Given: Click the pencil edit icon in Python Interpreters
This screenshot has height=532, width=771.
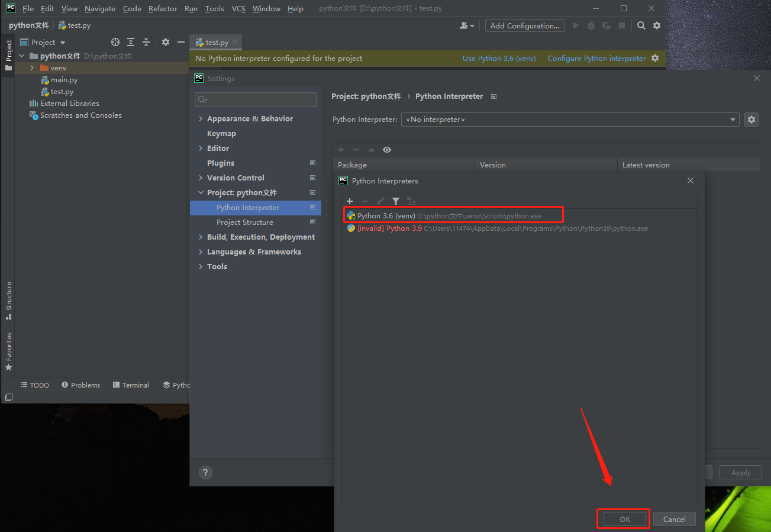Looking at the screenshot, I should [x=380, y=201].
